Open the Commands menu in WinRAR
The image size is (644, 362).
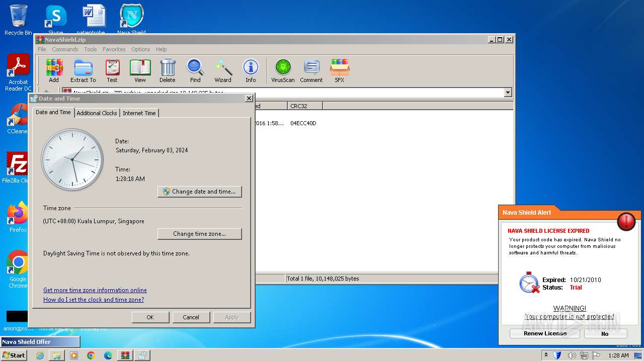[x=65, y=49]
